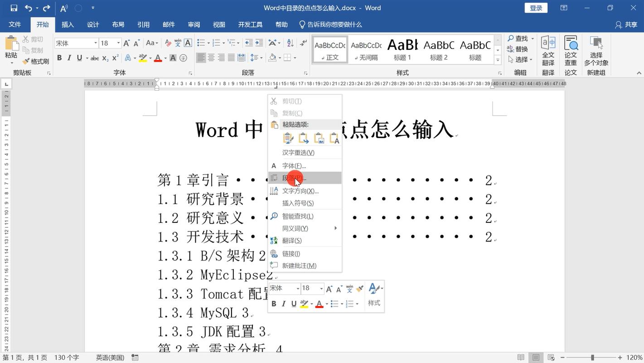The image size is (644, 363).
Task: Click Replace (替换) in Editing group
Action: [x=517, y=49]
